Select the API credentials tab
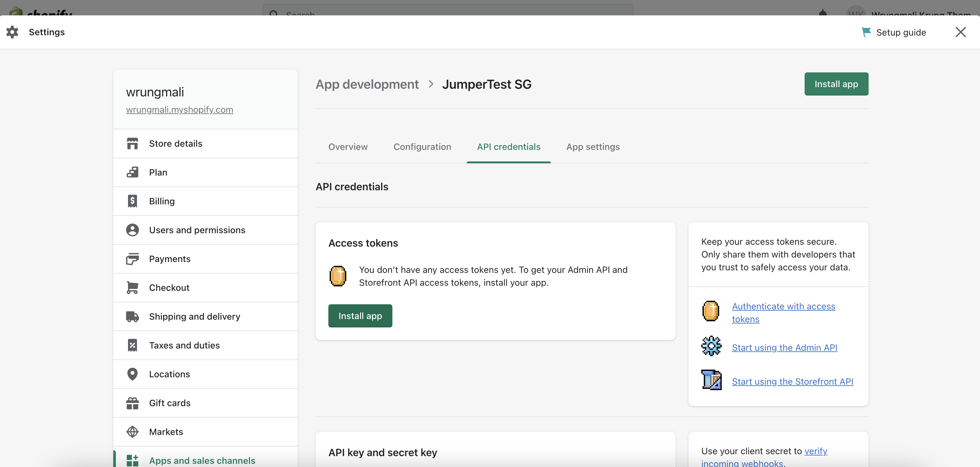The image size is (980, 467). (509, 147)
